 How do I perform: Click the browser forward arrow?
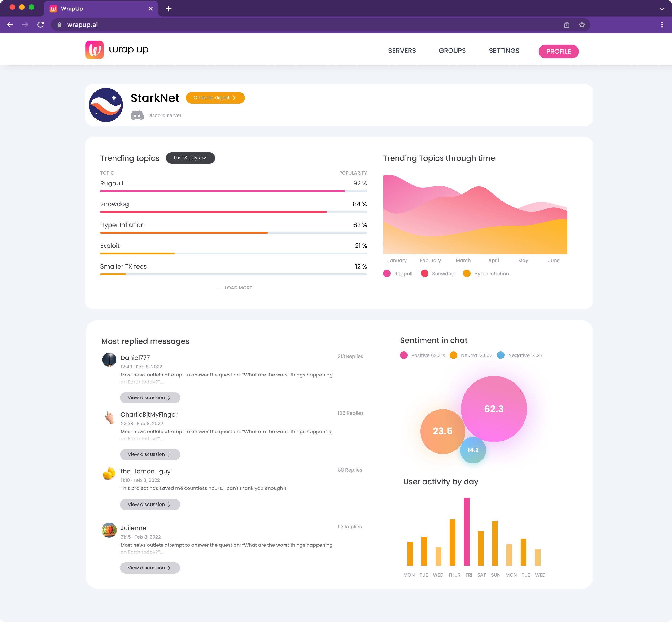[25, 25]
